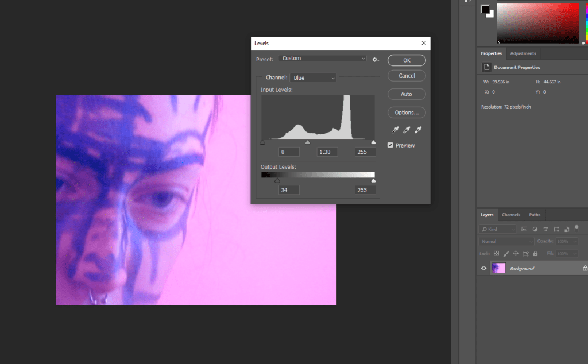588x364 pixels.
Task: Open the Kind layer filter dropdown
Action: click(x=497, y=229)
